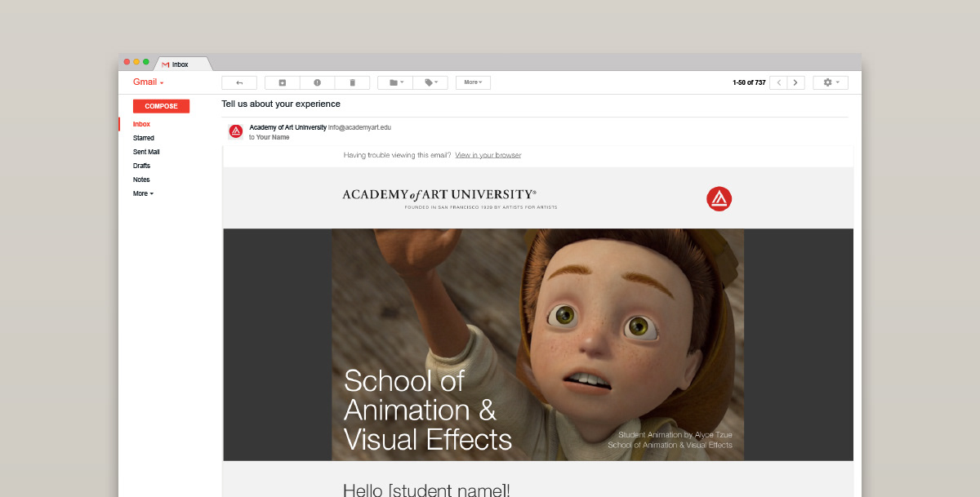The image size is (980, 497).
Task: Click the 'Hello [student name]!' greeting
Action: tap(426, 490)
